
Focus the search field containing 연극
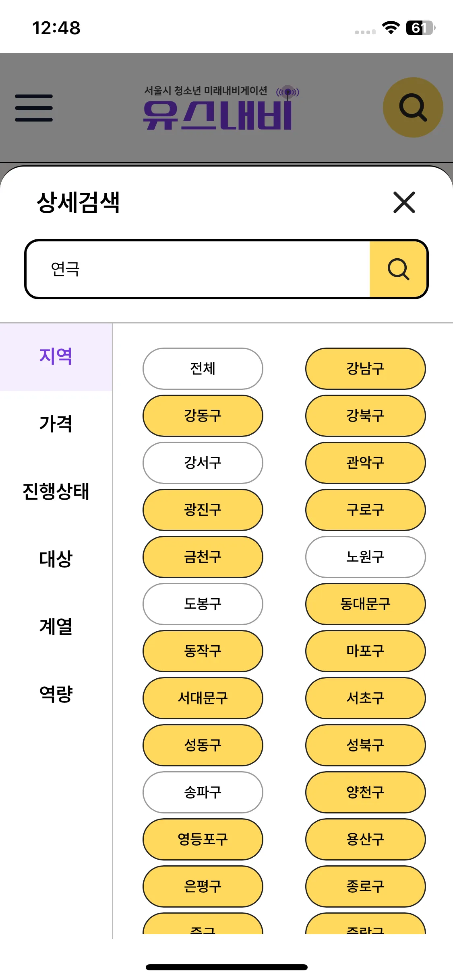pyautogui.click(x=198, y=269)
